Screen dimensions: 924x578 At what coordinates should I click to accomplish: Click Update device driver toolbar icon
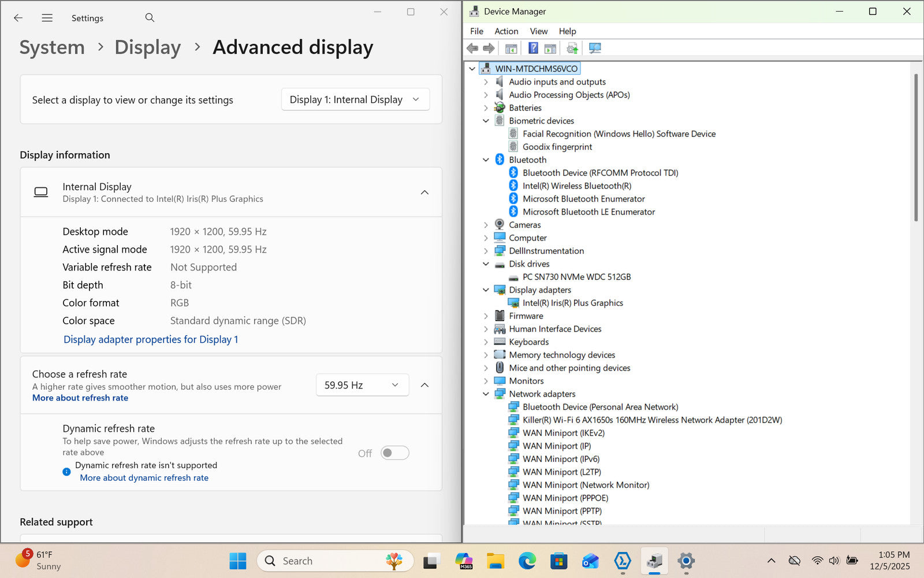pyautogui.click(x=572, y=49)
